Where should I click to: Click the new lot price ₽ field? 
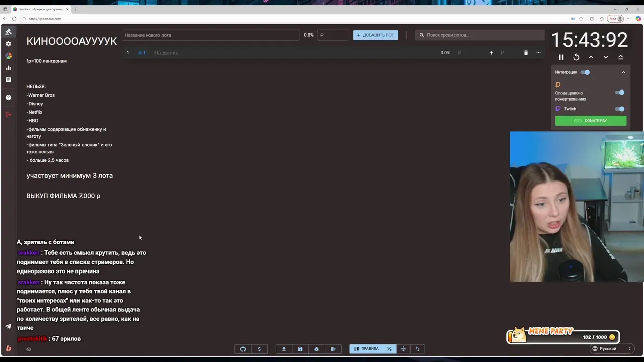(333, 35)
